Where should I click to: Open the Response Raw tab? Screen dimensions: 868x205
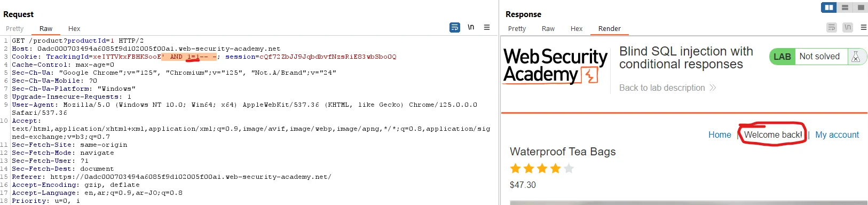(x=548, y=28)
